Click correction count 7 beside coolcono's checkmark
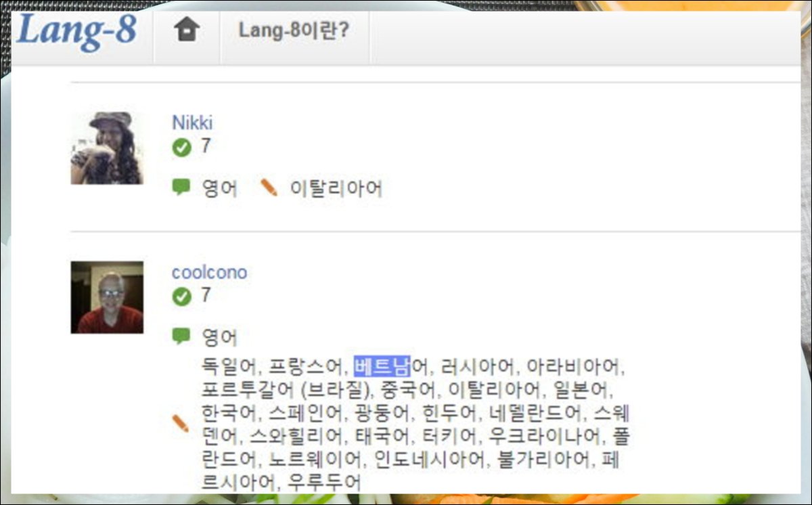Image resolution: width=812 pixels, height=505 pixels. (206, 296)
